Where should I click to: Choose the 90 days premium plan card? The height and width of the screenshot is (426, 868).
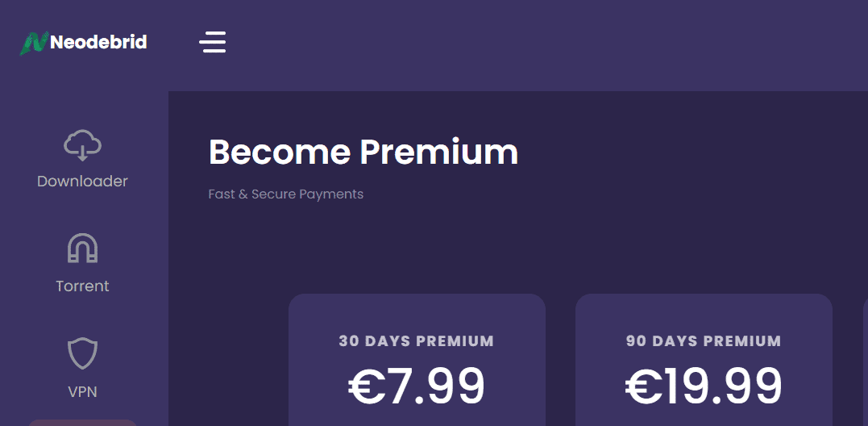(x=704, y=360)
